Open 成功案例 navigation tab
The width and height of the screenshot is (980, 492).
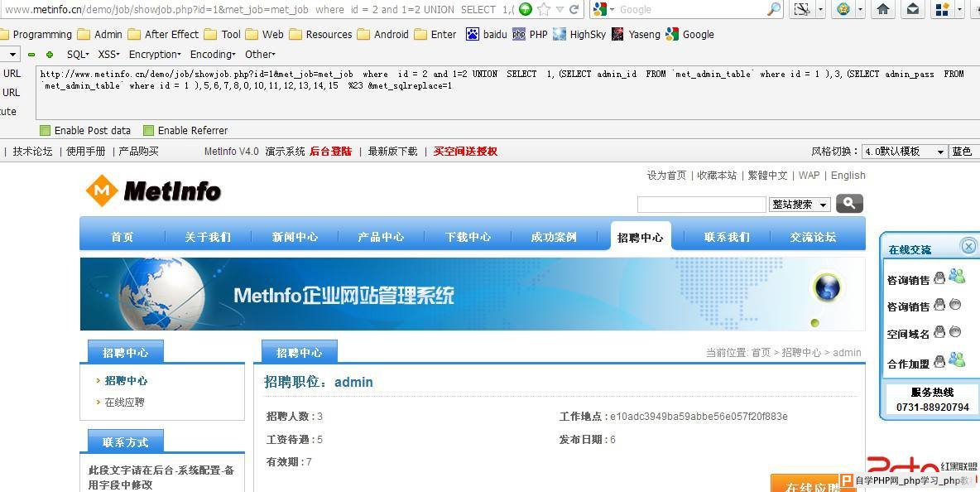coord(554,237)
